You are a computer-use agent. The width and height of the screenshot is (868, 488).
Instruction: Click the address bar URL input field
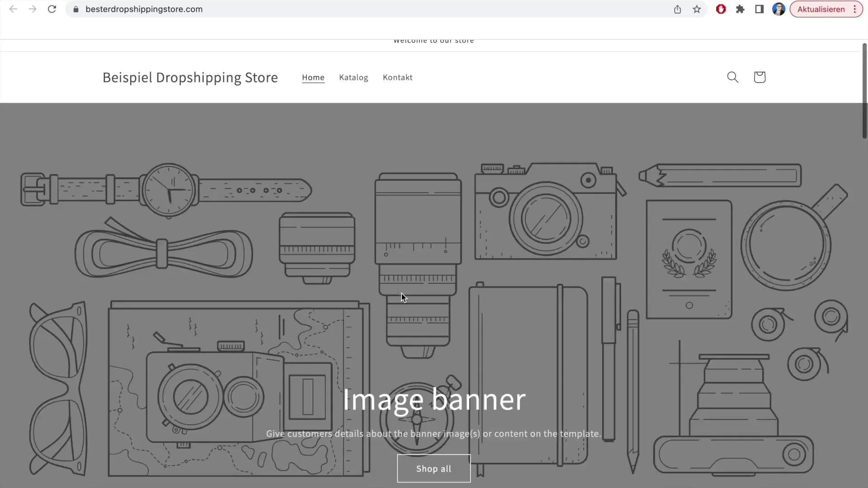point(144,9)
